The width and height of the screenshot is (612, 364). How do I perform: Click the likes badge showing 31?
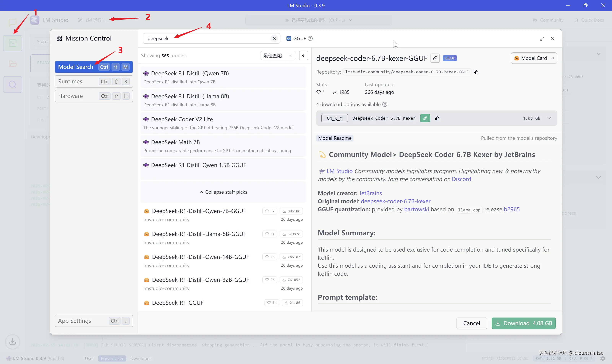pyautogui.click(x=270, y=234)
